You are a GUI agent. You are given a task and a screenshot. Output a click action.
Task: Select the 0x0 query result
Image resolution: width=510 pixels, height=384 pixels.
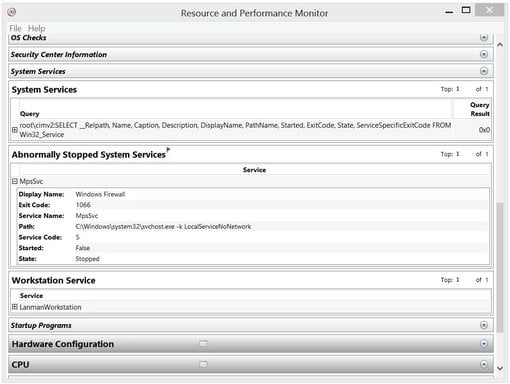coord(484,130)
